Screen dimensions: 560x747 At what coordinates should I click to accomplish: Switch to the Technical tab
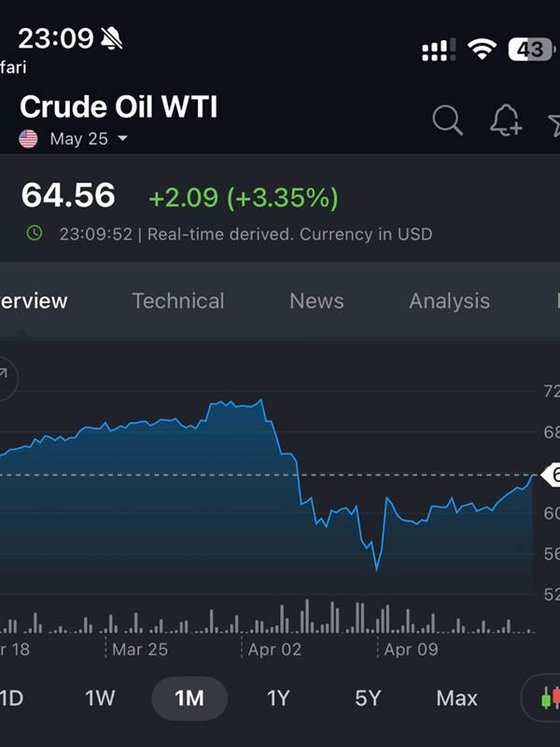click(178, 301)
